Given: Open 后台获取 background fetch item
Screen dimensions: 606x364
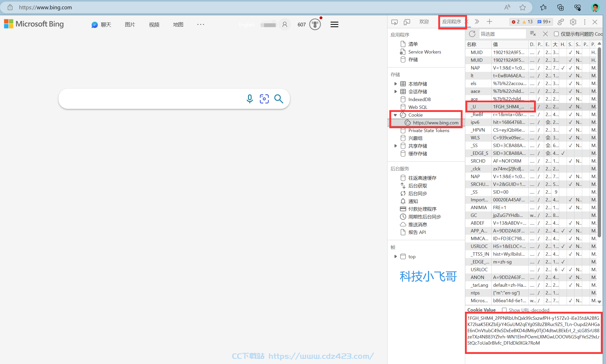Looking at the screenshot, I should coord(418,186).
